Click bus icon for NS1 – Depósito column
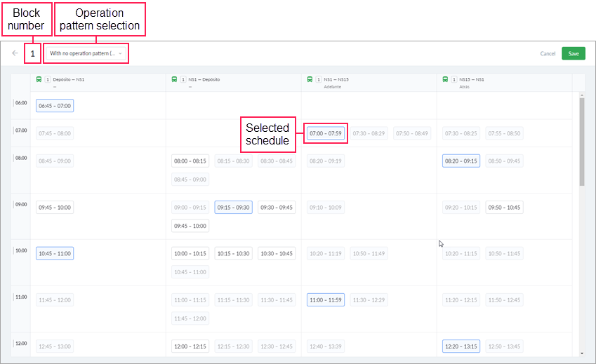 tap(174, 79)
